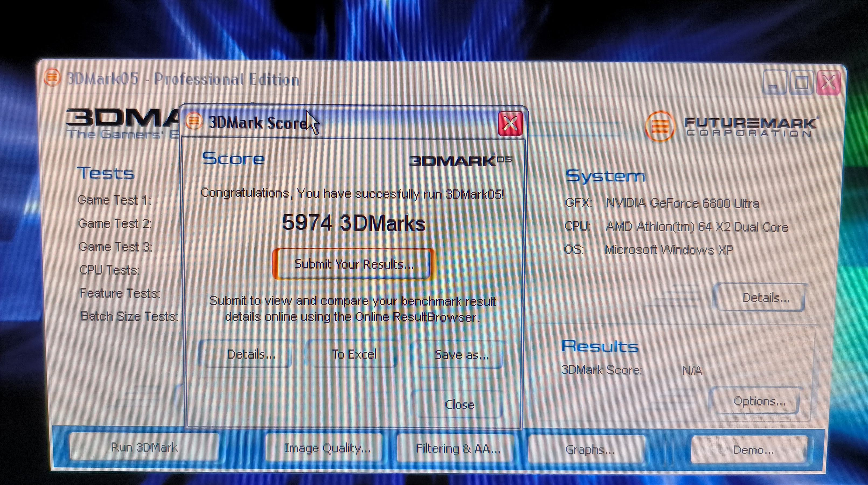
Task: Click the 3DMark05 main window title bar icon
Action: pos(52,78)
